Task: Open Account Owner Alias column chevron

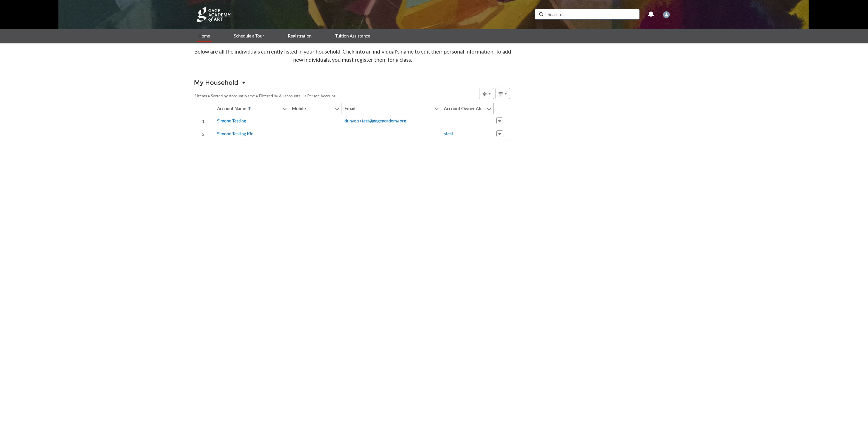Action: point(488,109)
